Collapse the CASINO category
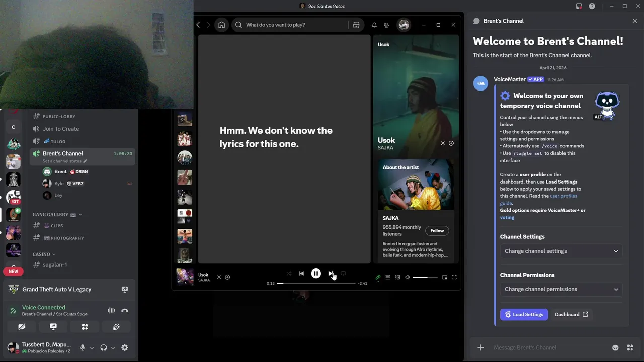The height and width of the screenshot is (362, 644). [44, 254]
